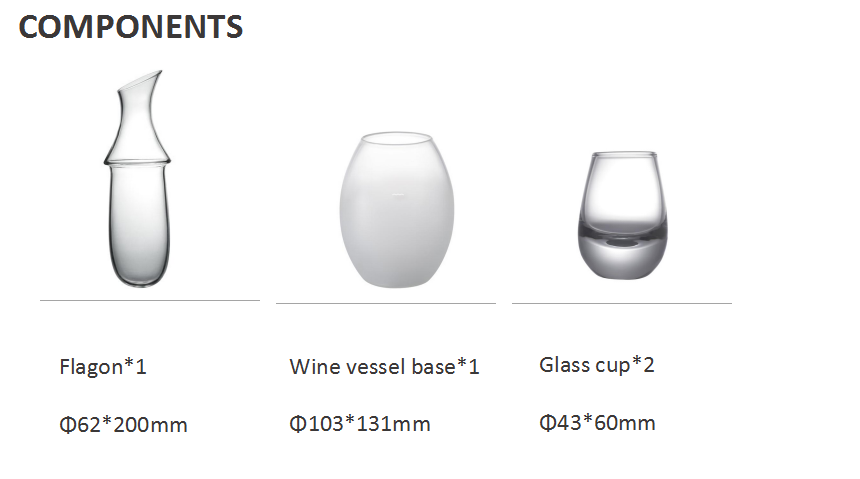The width and height of the screenshot is (860, 479).
Task: Click the open top of the vessel base
Action: click(397, 137)
